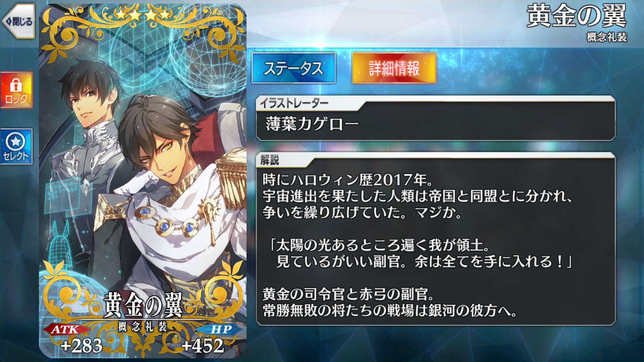
Task: Tap the イラストレーター section header
Action: click(294, 103)
